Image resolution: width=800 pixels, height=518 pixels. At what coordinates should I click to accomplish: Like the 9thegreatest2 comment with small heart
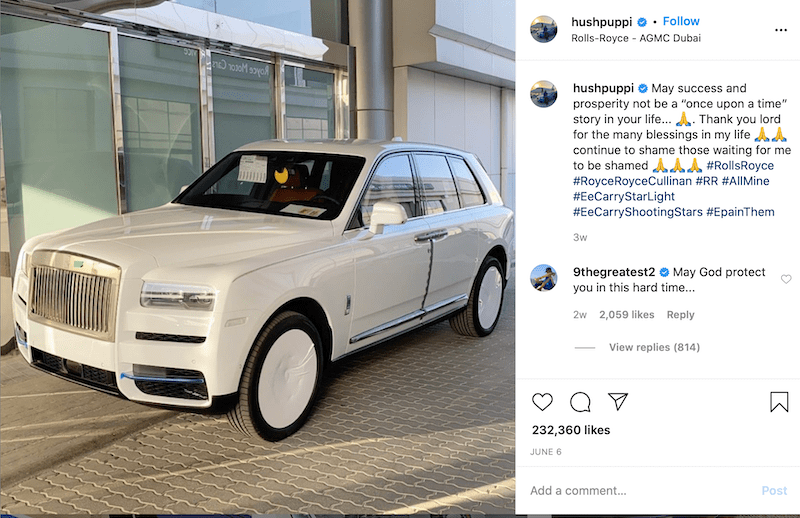point(786,279)
